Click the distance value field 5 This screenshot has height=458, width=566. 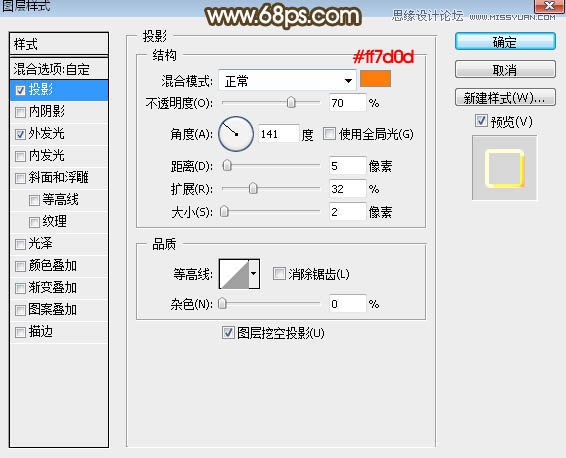click(347, 166)
